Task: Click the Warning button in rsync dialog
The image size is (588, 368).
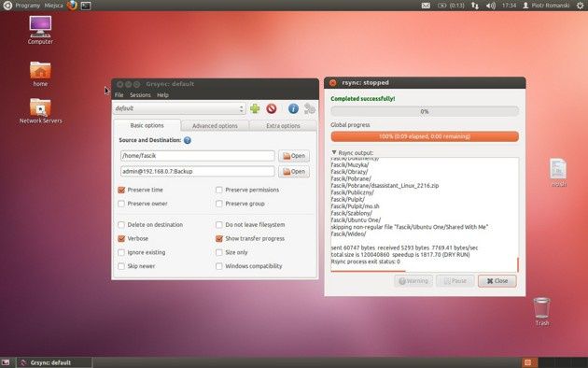Action: (413, 281)
